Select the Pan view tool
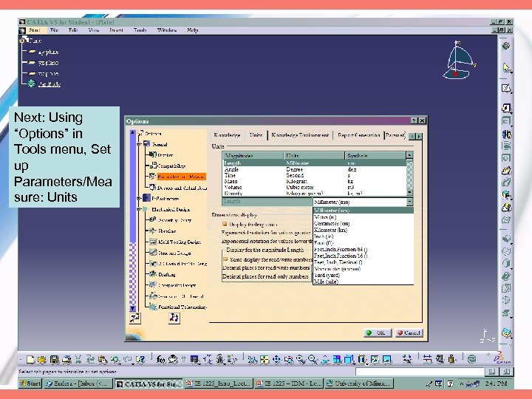This screenshot has width=532, height=399. coord(277,359)
